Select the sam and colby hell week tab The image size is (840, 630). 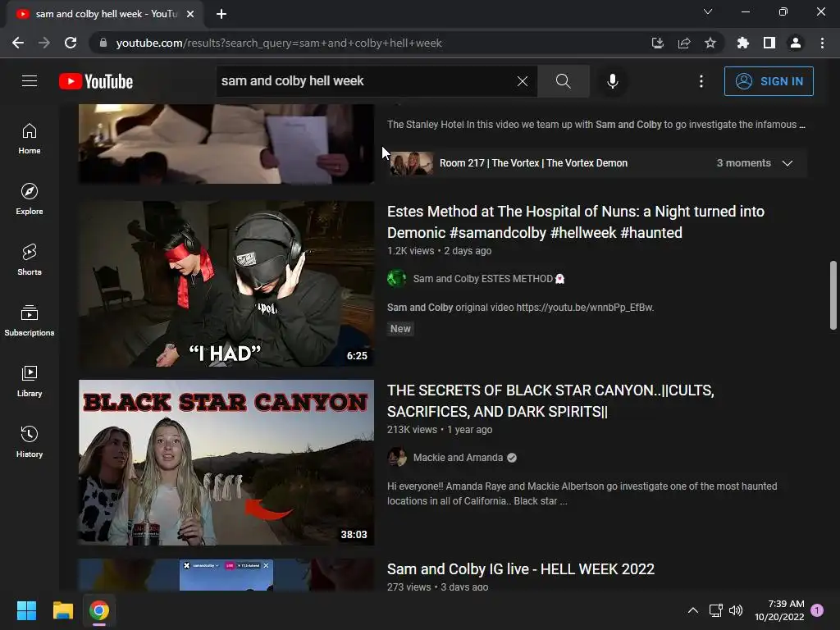coord(105,14)
